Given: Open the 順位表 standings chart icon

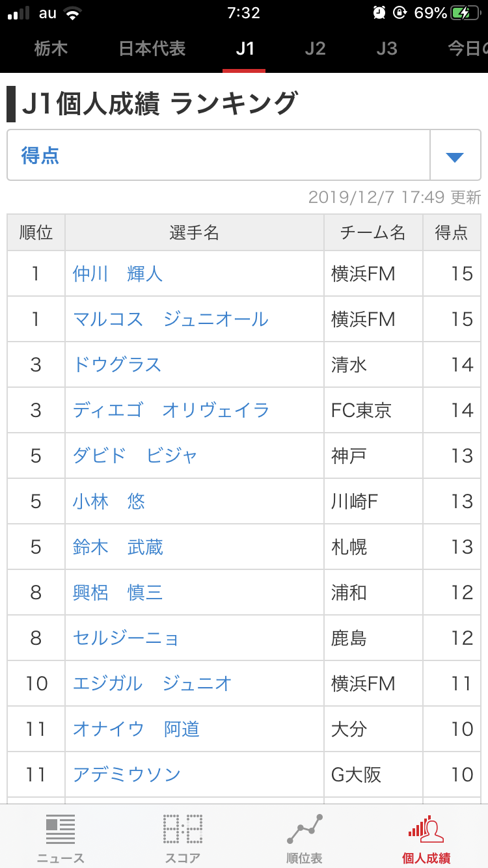Looking at the screenshot, I should (305, 830).
